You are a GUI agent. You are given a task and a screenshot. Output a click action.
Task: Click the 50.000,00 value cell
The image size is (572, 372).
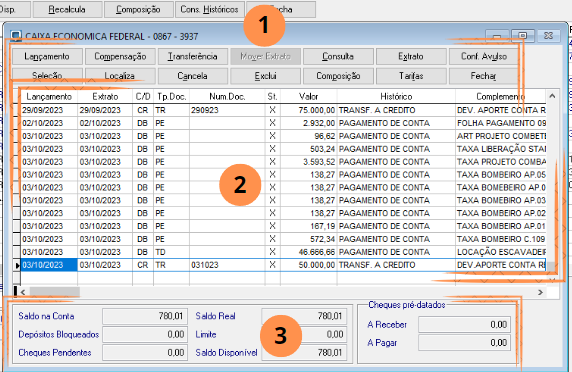309,265
